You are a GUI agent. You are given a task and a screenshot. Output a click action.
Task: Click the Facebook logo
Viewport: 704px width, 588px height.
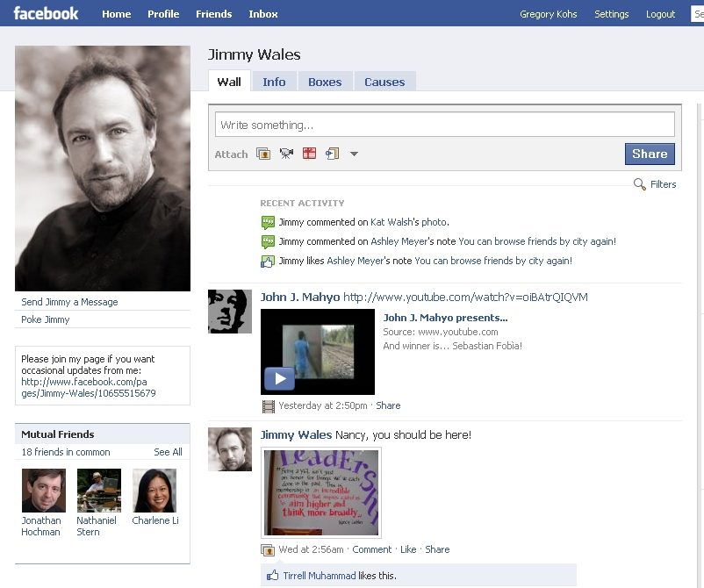click(x=46, y=13)
